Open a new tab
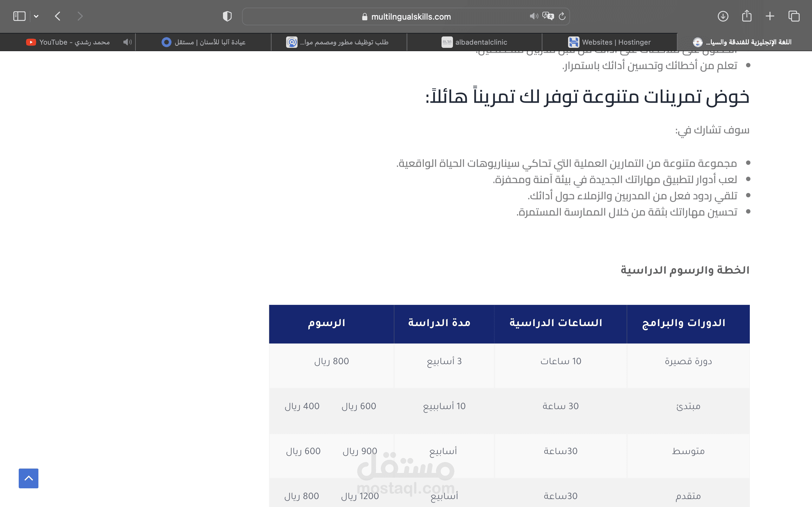812x507 pixels. pyautogui.click(x=770, y=16)
